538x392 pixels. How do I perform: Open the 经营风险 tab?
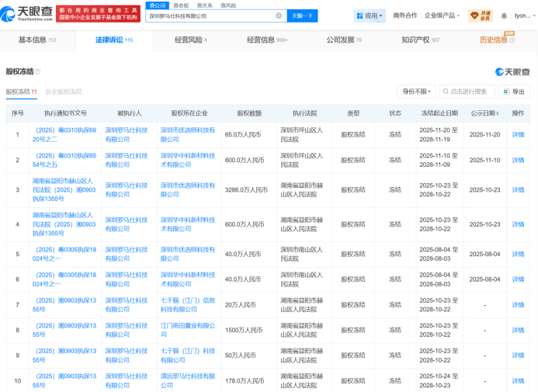pos(191,40)
